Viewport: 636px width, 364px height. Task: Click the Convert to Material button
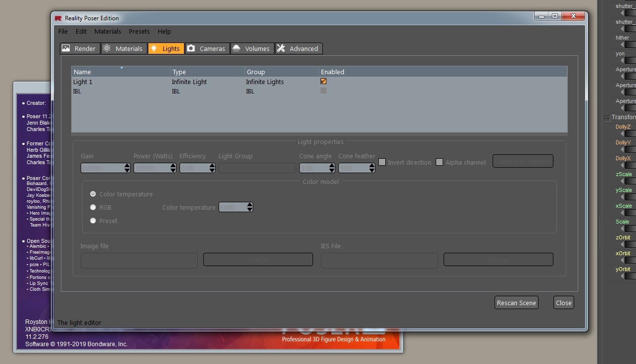pyautogui.click(x=523, y=161)
